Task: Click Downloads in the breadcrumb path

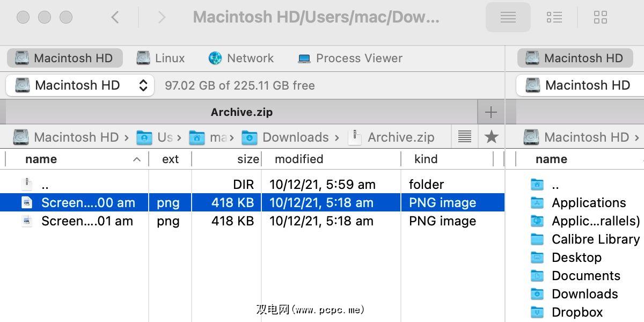Action: (295, 137)
